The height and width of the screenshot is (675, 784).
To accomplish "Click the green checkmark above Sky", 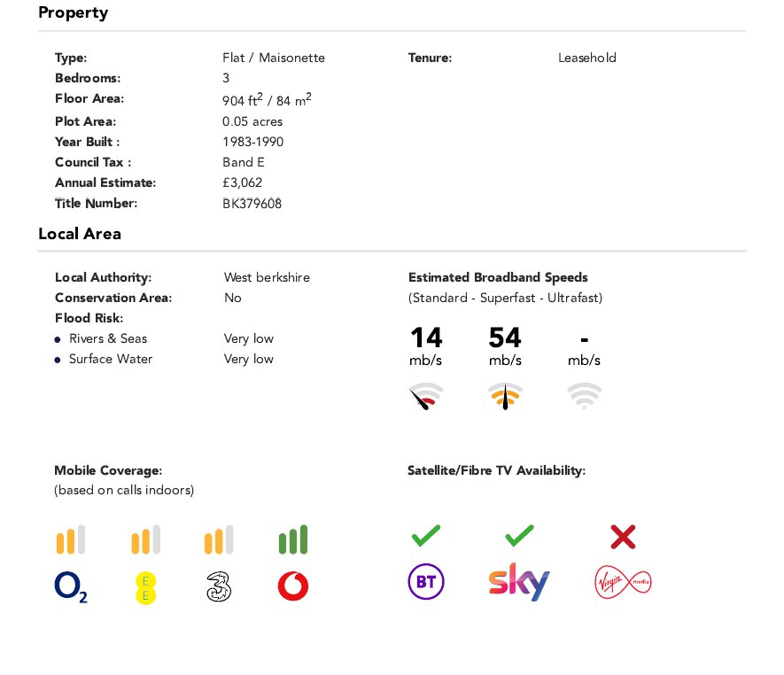I will coord(519,536).
